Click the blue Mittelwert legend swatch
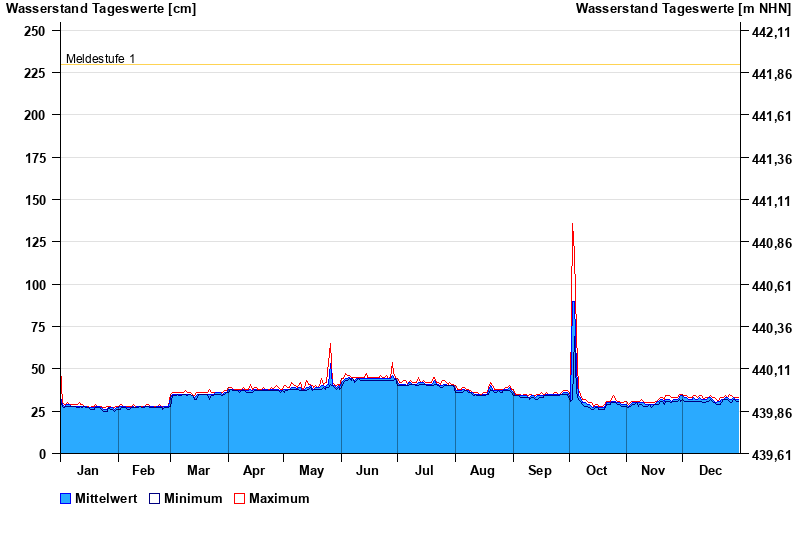800x550 pixels. (x=66, y=498)
